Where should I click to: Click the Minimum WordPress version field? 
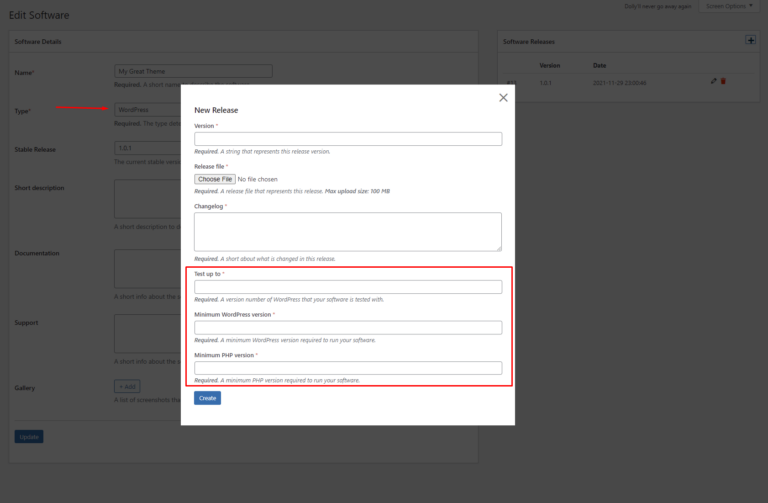click(x=347, y=327)
